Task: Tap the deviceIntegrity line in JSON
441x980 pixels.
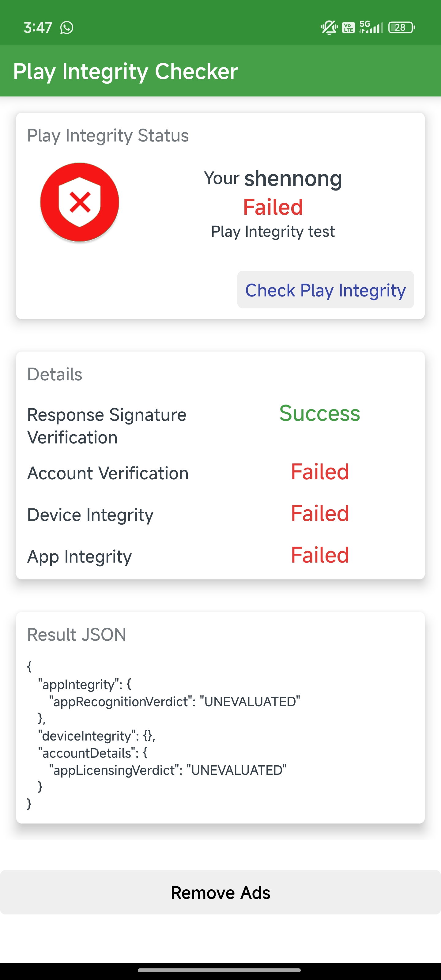Action: (97, 736)
